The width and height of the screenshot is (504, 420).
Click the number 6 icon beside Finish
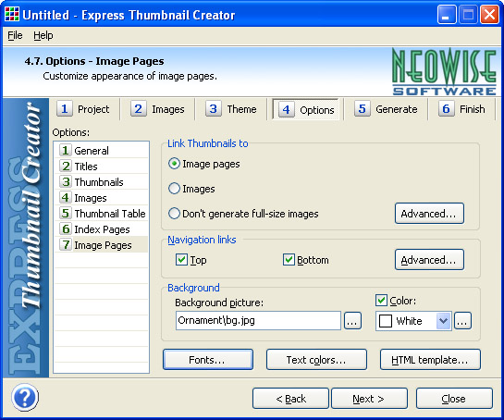(446, 109)
